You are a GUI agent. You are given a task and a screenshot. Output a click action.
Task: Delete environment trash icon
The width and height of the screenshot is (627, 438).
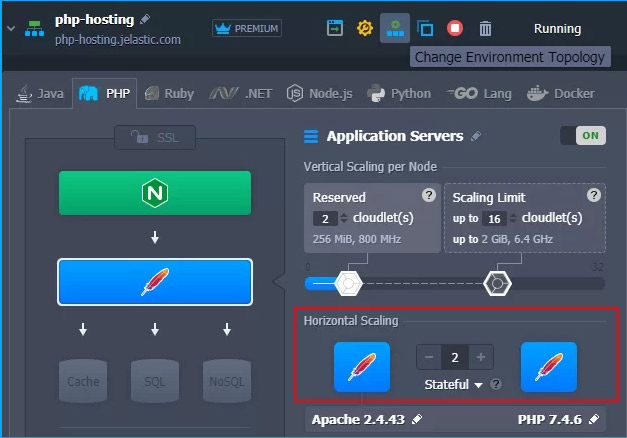click(x=485, y=29)
